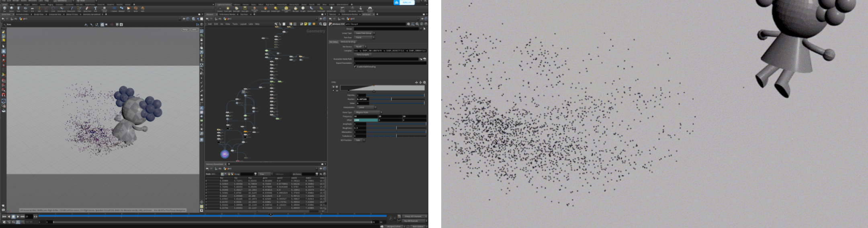Open the Group Type dropdown
The image size is (868, 228).
[364, 33]
